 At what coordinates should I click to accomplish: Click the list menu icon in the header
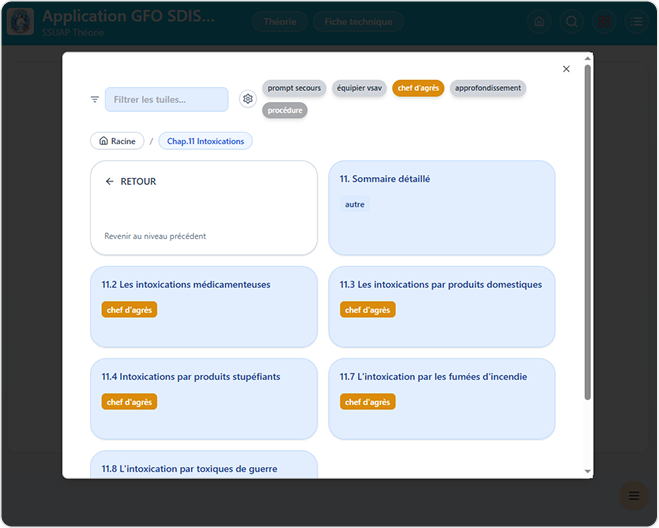(x=635, y=22)
